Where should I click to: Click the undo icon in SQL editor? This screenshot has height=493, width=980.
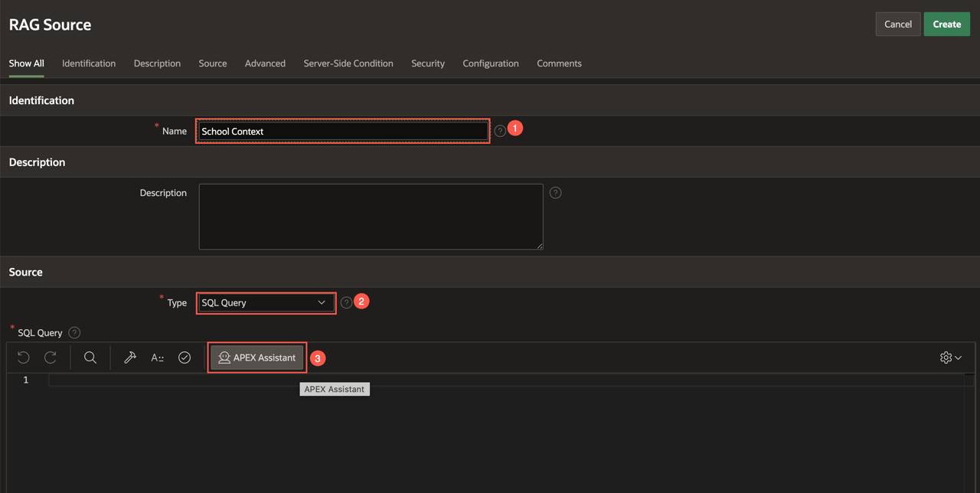(24, 358)
